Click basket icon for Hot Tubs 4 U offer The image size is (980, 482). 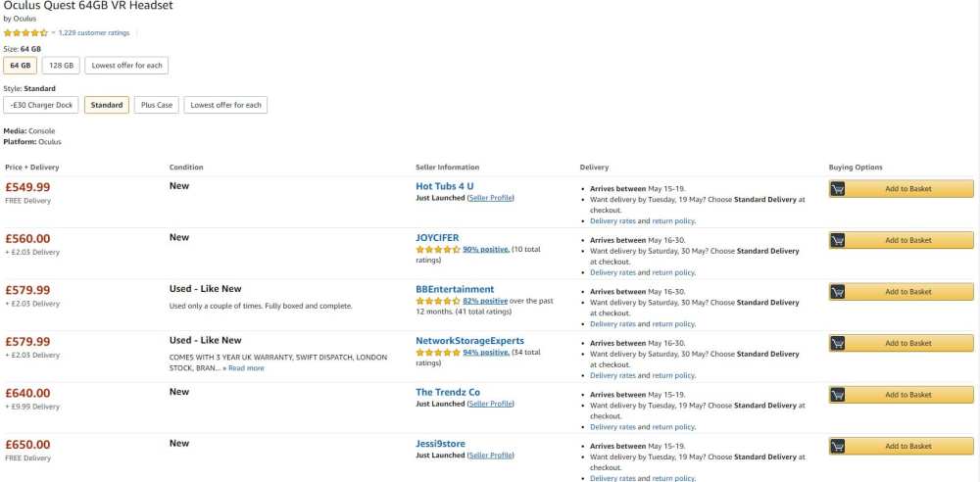(x=838, y=189)
